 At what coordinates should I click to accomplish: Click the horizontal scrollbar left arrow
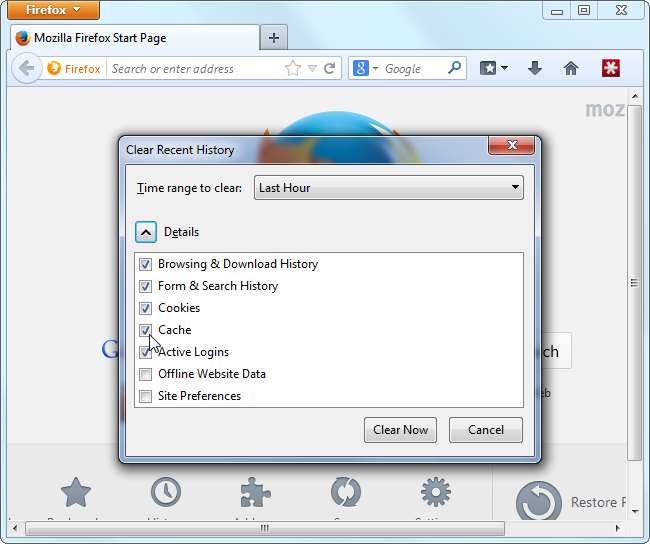click(15, 528)
